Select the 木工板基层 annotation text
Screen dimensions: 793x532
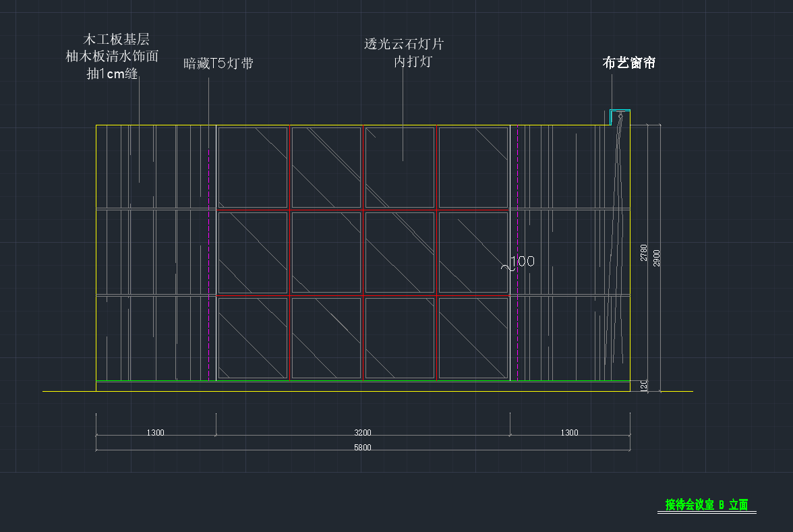coord(115,40)
